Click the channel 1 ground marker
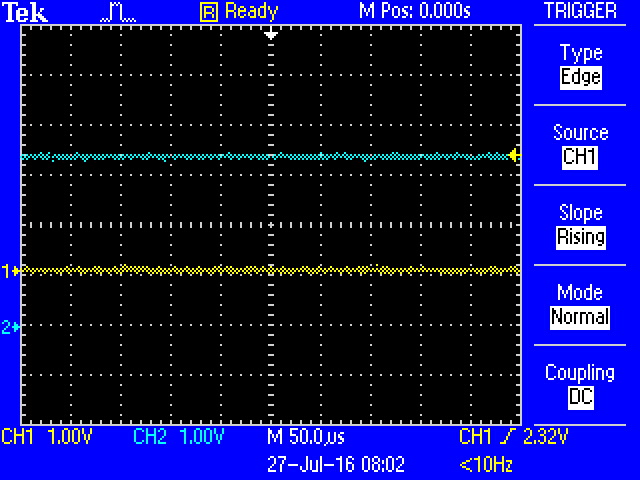 pyautogui.click(x=10, y=271)
